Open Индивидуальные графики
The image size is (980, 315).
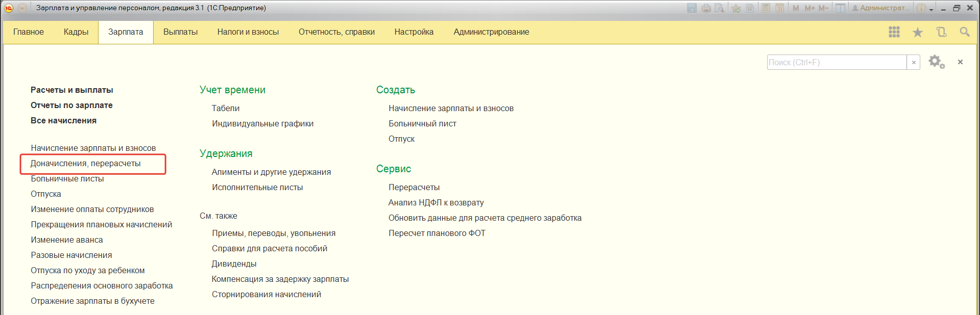click(263, 123)
